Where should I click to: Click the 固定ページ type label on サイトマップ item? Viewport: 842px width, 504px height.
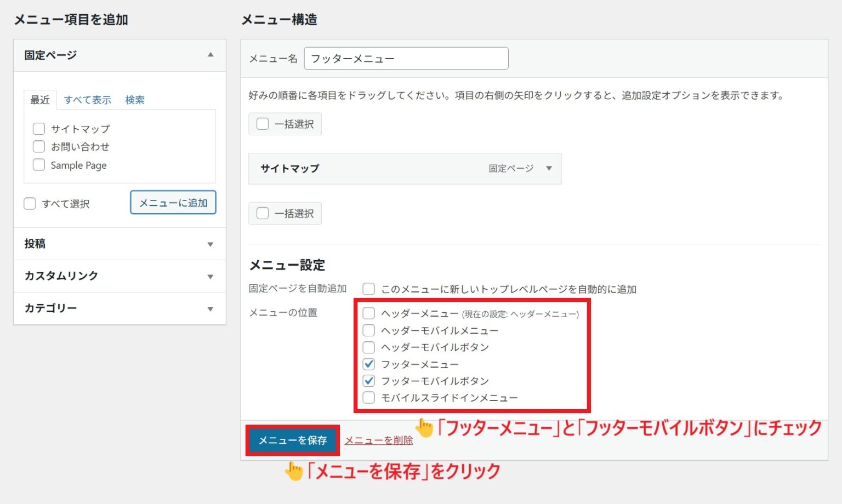pos(511,169)
